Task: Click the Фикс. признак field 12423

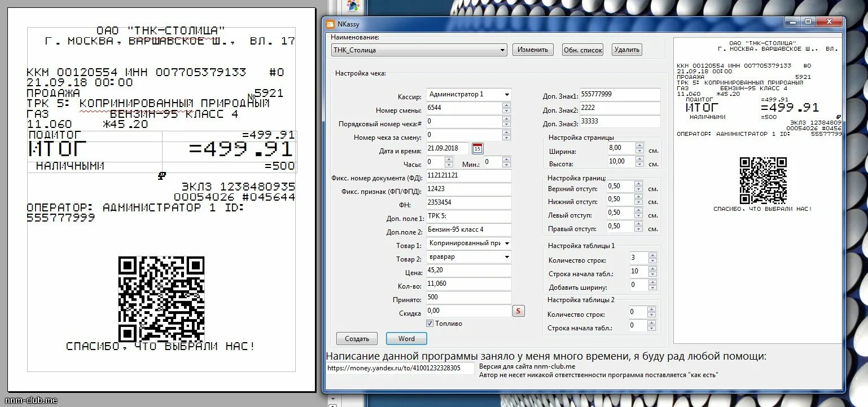Action: coord(468,189)
